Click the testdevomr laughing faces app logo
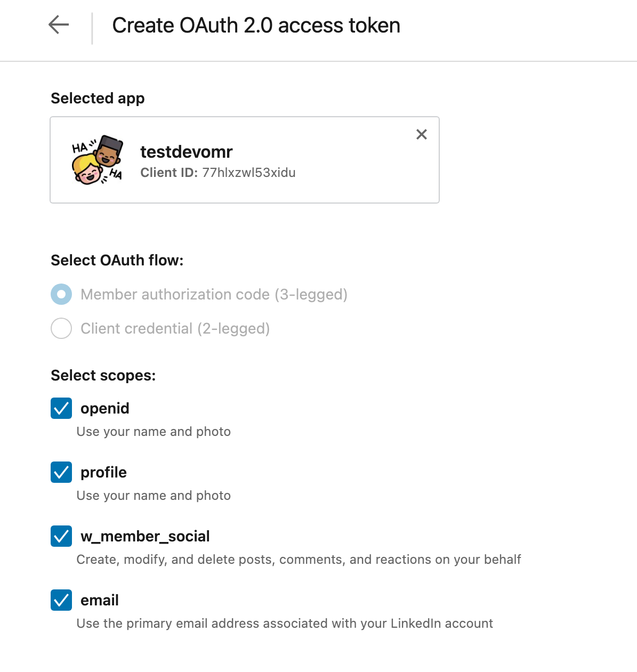The width and height of the screenshot is (637, 672). click(98, 160)
